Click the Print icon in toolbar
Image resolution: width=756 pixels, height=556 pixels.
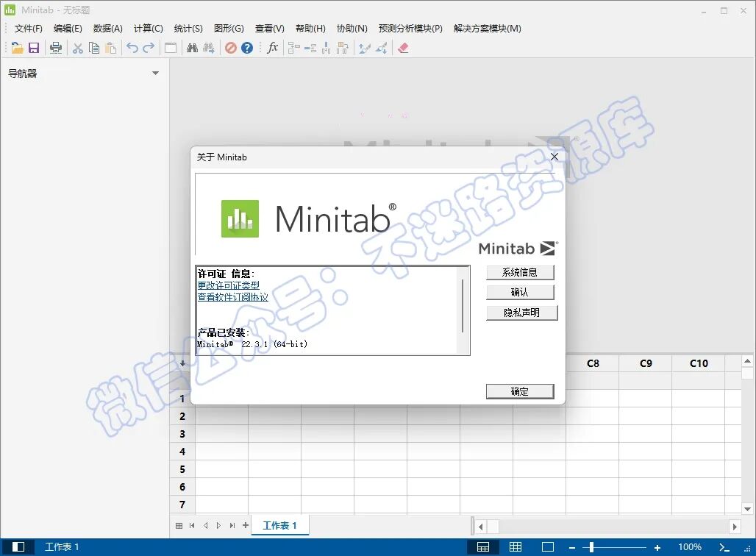pyautogui.click(x=56, y=48)
